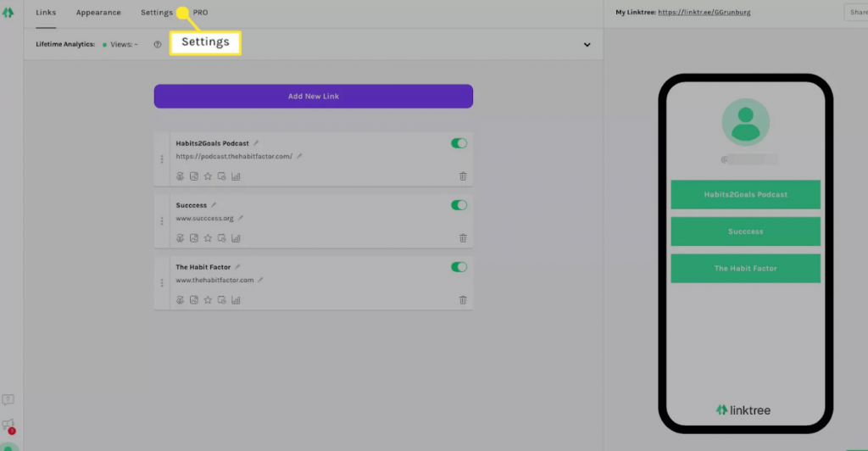Open leap link icon on Succcess link
Viewport: 868px width, 451px height.
tap(180, 238)
